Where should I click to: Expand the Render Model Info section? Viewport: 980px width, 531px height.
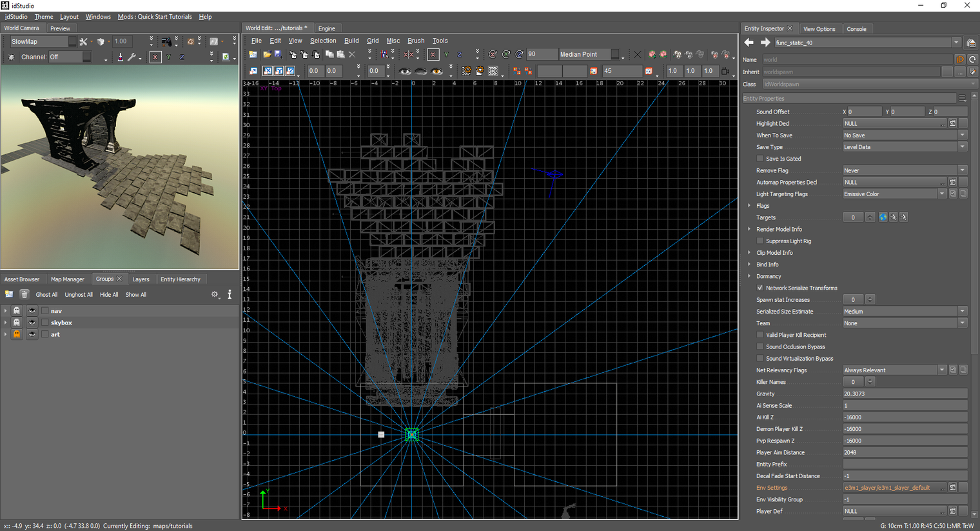pos(749,229)
